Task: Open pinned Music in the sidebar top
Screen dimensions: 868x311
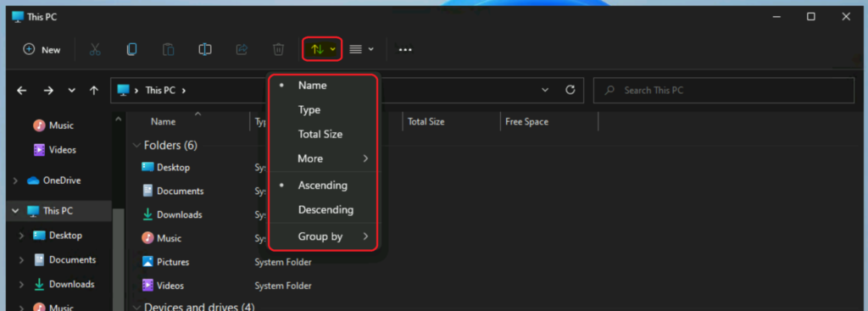Action: pos(53,125)
